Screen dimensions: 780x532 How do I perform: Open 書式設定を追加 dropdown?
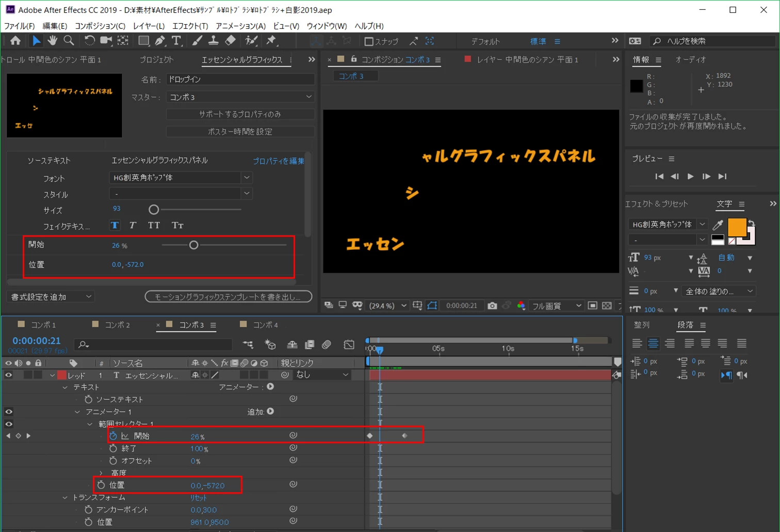(x=52, y=297)
